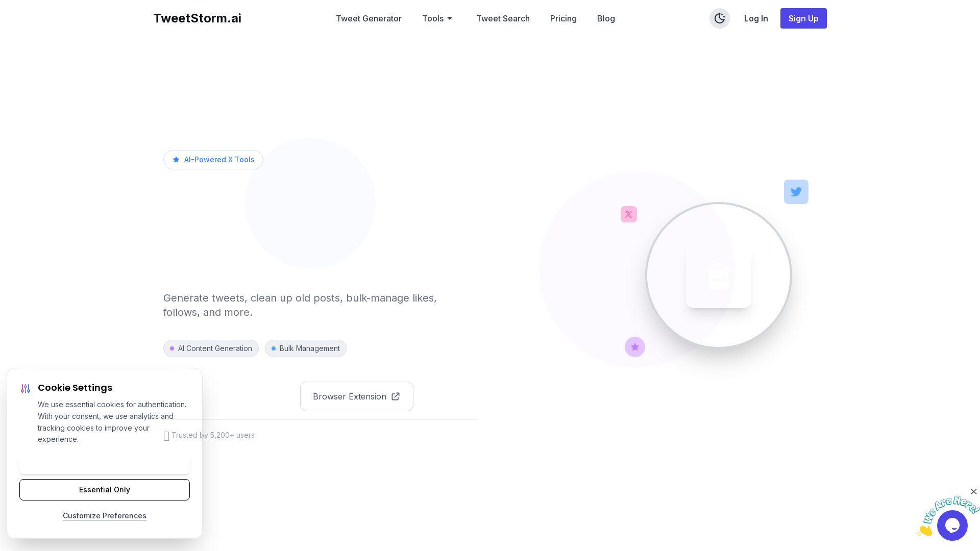Open the Browser Extension link
Image resolution: width=980 pixels, height=551 pixels.
pos(357,396)
